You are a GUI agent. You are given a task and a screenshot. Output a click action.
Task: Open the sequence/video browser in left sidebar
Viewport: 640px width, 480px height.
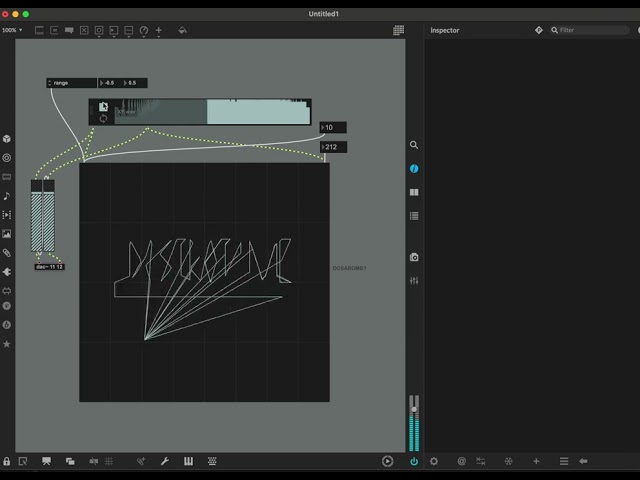pyautogui.click(x=7, y=215)
